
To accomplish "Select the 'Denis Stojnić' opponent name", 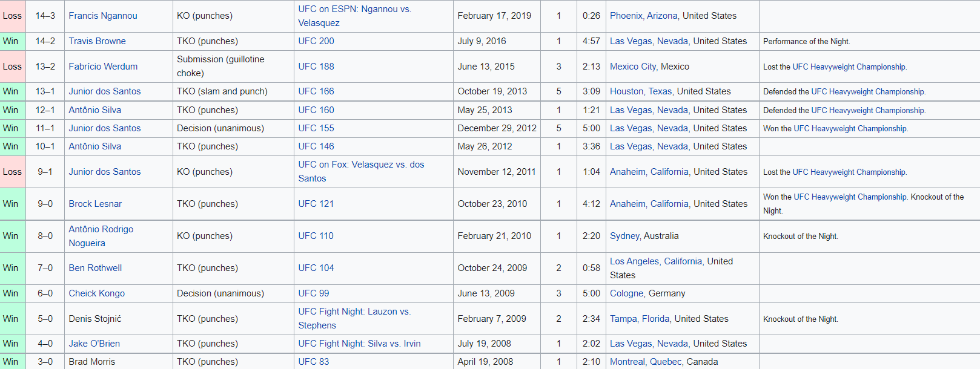I will pyautogui.click(x=95, y=319).
